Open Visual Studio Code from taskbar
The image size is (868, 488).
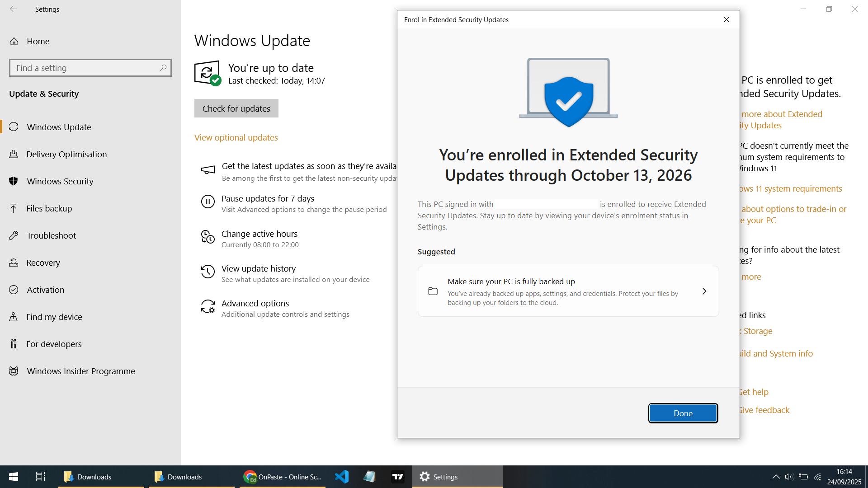[342, 477]
